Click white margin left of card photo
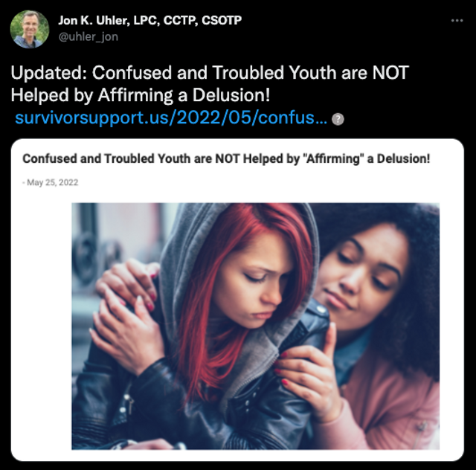This screenshot has height=470, width=476. pos(42,326)
